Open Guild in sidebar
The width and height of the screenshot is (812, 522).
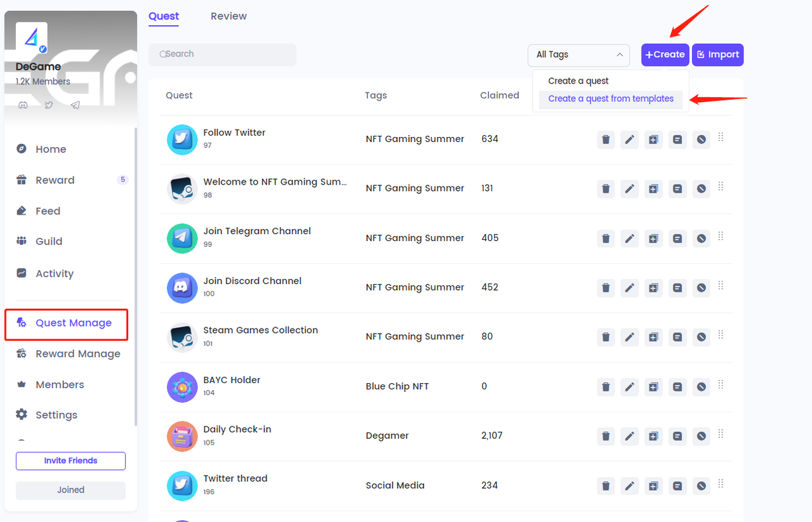pyautogui.click(x=49, y=242)
